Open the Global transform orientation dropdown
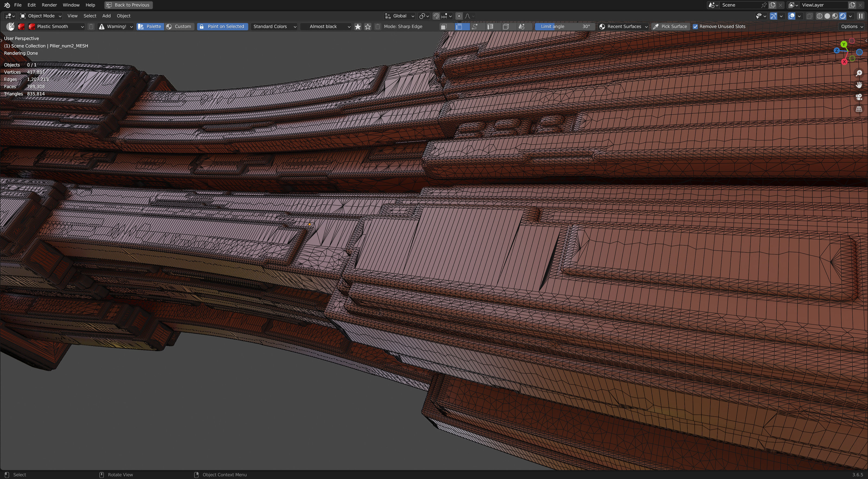Viewport: 868px width, 479px height. 400,16
